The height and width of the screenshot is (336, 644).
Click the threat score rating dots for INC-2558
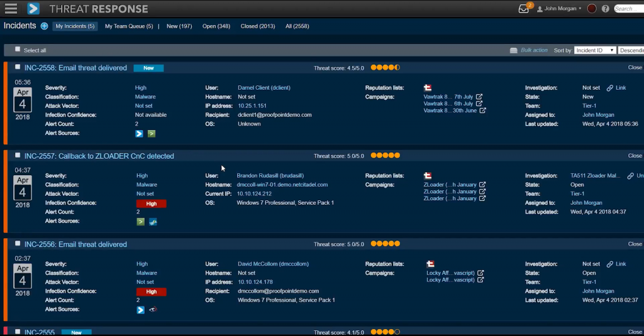tap(386, 68)
